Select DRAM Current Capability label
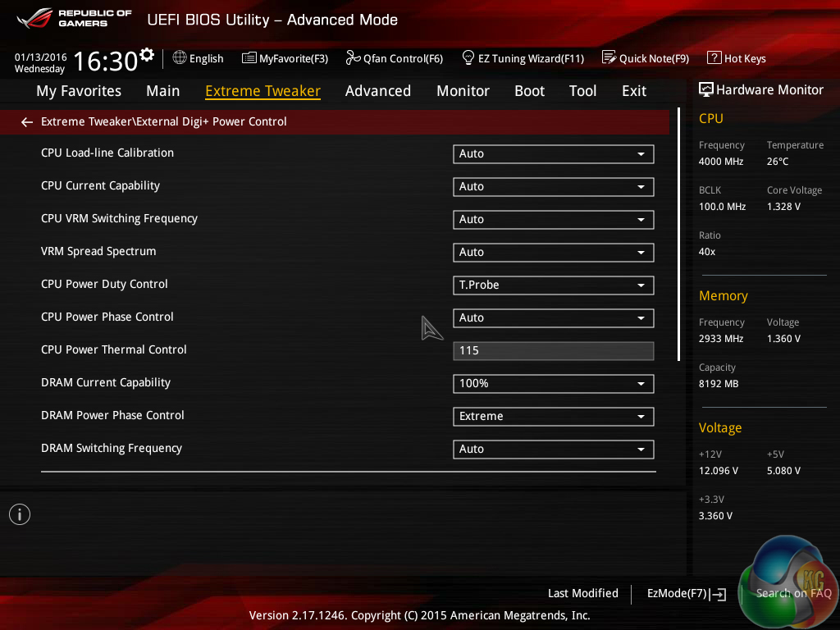840x630 pixels. pyautogui.click(x=106, y=382)
